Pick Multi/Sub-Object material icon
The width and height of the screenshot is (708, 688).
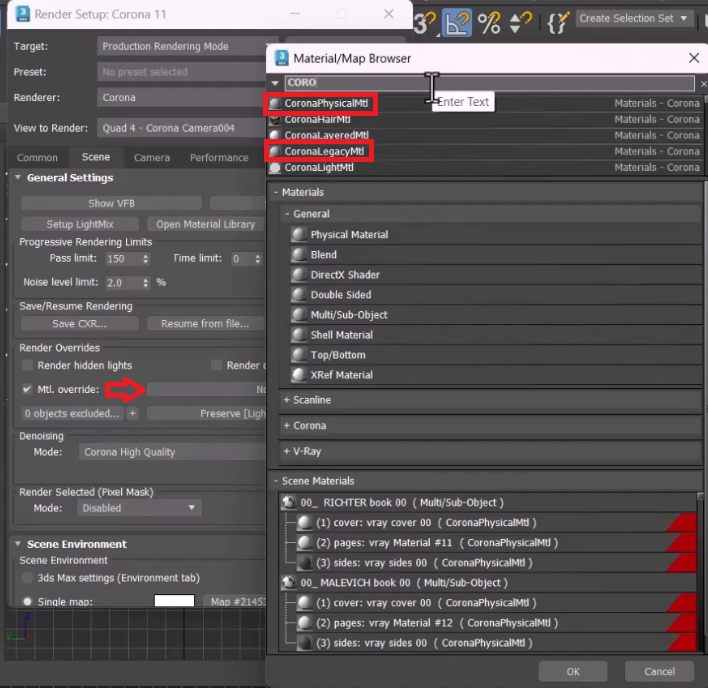tap(298, 315)
